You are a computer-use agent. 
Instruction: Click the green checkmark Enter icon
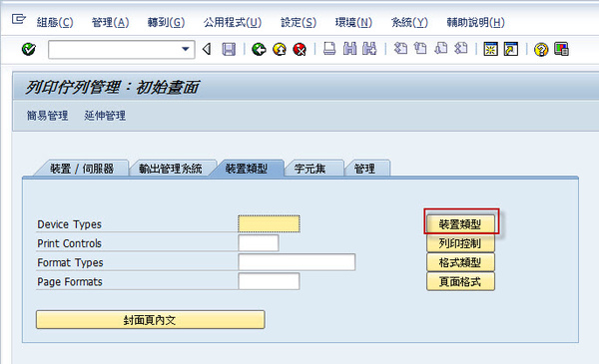(29, 49)
